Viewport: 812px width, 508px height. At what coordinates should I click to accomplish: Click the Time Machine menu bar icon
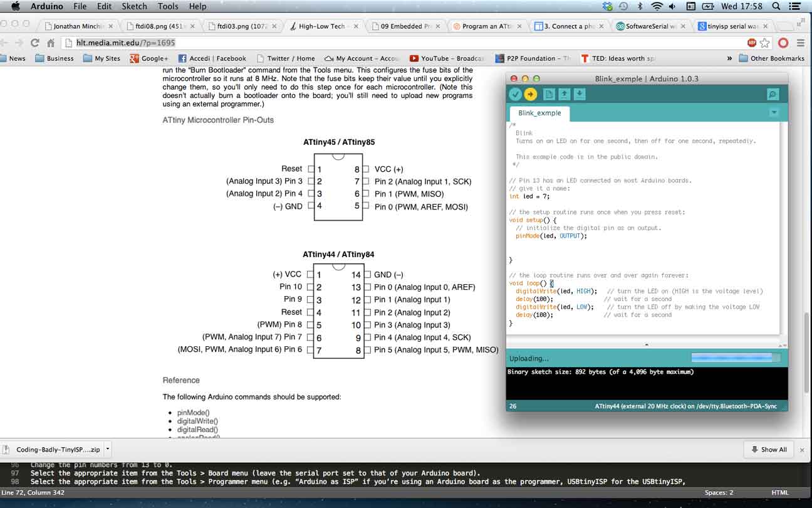click(x=623, y=6)
